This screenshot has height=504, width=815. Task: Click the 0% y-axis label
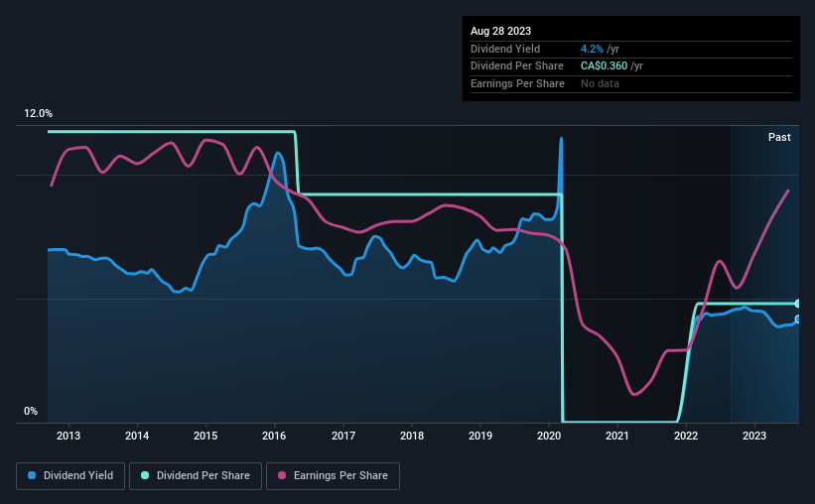point(31,411)
